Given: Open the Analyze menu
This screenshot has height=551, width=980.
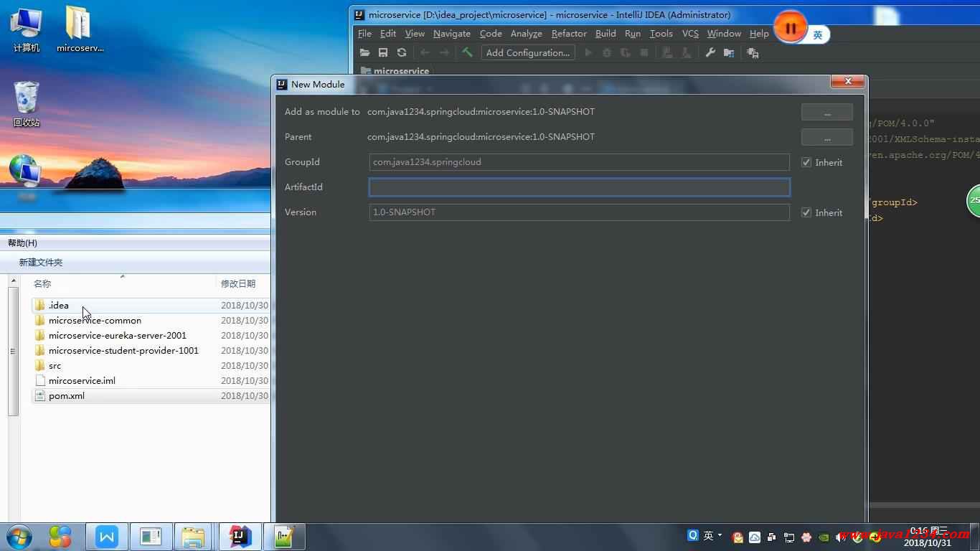Looking at the screenshot, I should point(527,34).
